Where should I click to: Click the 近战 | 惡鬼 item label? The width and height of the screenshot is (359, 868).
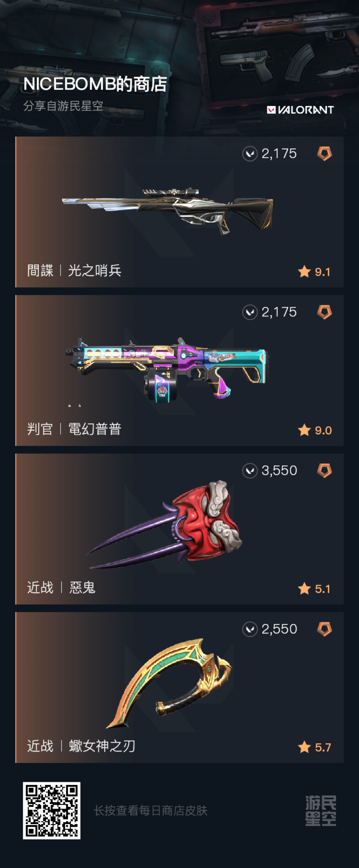61,588
